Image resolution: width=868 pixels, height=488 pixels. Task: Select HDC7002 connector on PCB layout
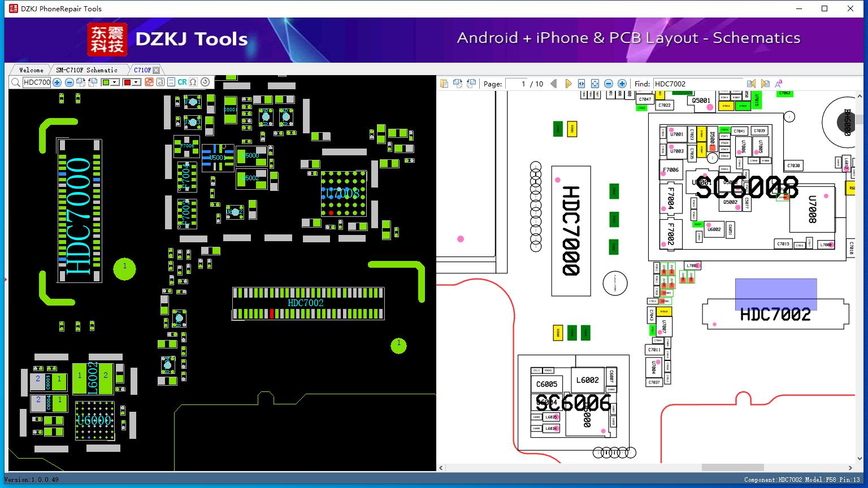(308, 303)
